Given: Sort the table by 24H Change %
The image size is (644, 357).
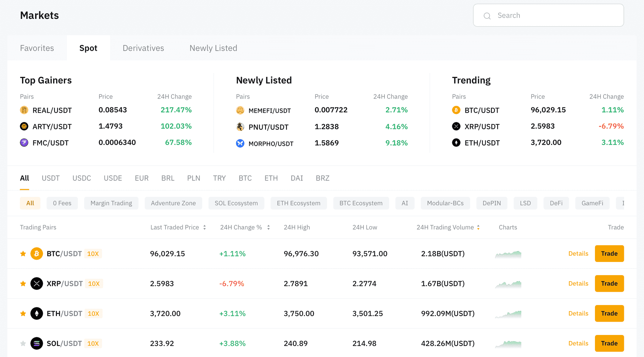Looking at the screenshot, I should click(x=269, y=227).
